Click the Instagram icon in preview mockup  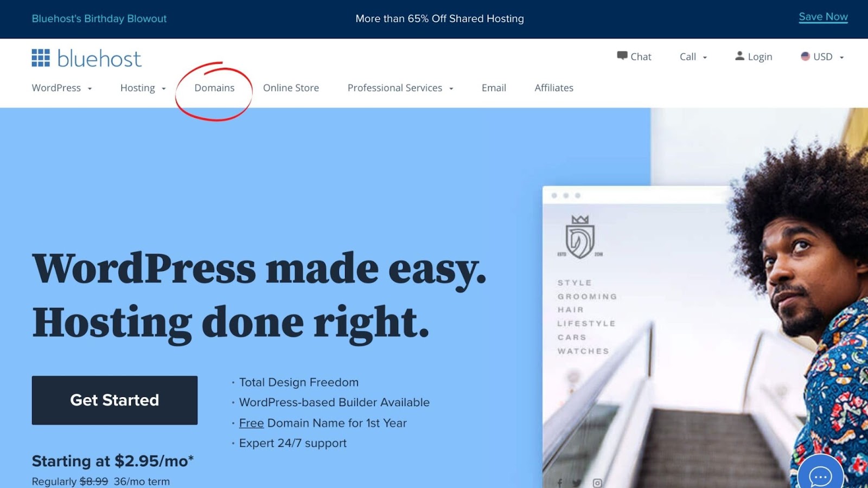(597, 483)
